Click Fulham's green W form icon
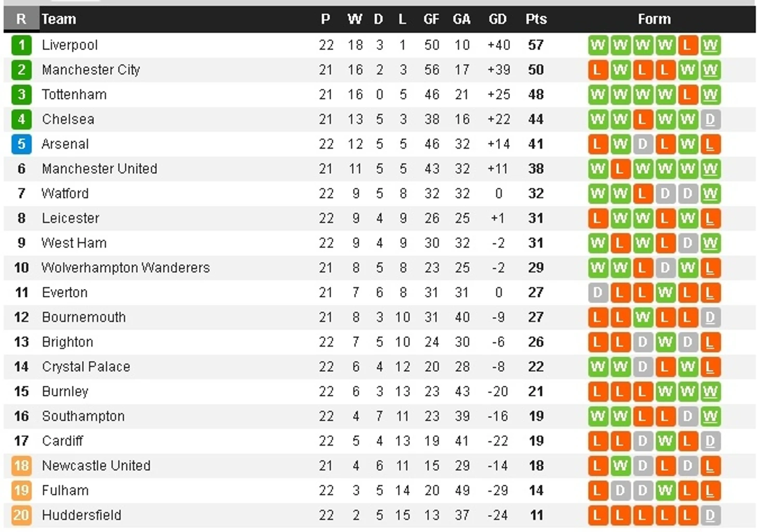Image resolution: width=759 pixels, height=532 pixels. (x=665, y=490)
